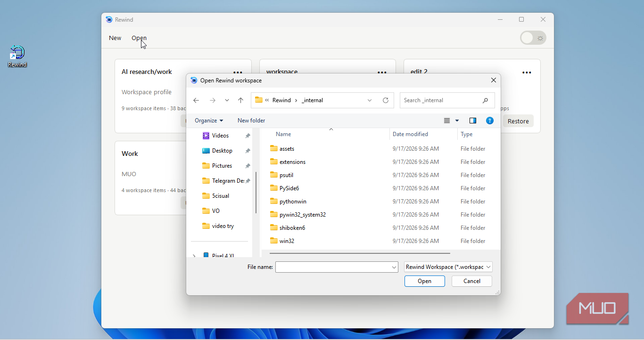
Task: Click the Open menu in Rewind
Action: tap(139, 38)
